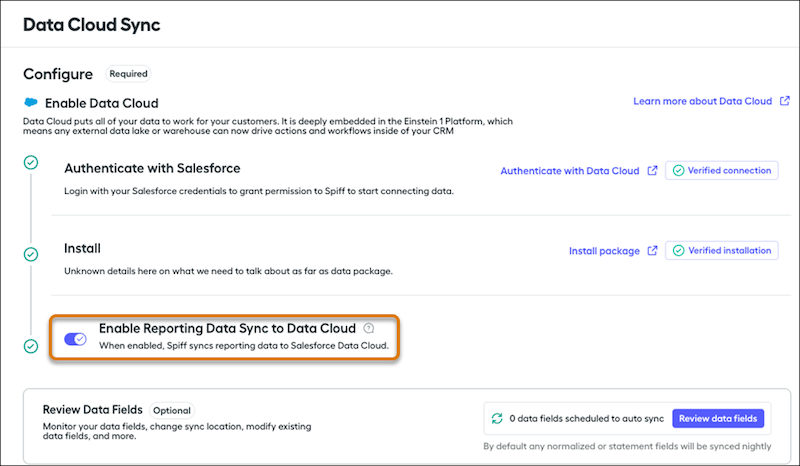
Task: Click the help question-mark icon beside Enable Reporting Data Sync
Action: 368,328
